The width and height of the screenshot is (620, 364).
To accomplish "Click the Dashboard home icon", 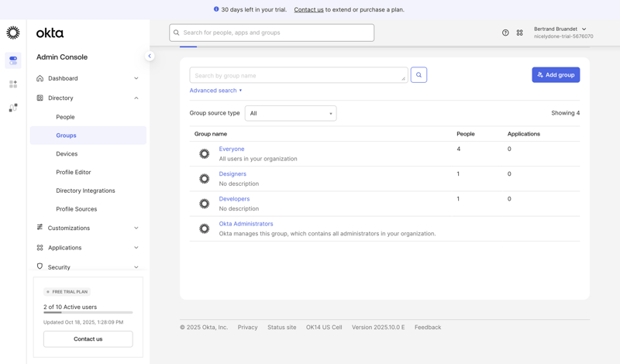I will [40, 78].
